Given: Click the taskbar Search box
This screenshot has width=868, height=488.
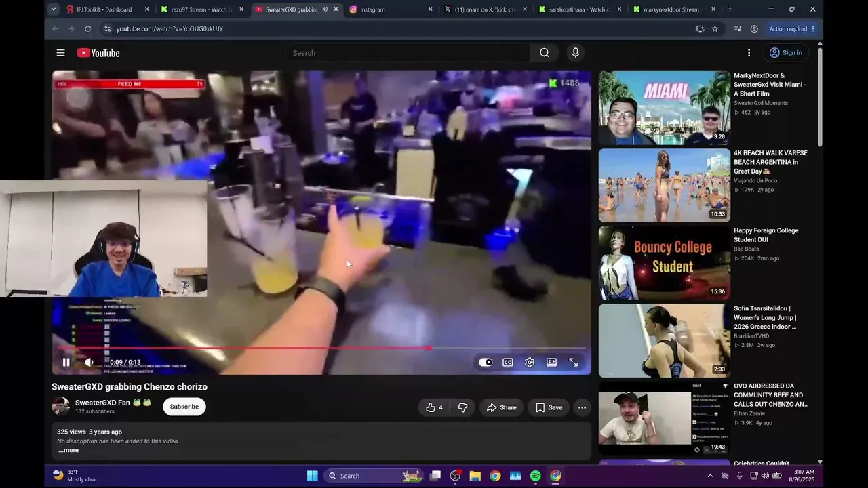Looking at the screenshot, I should point(373,476).
